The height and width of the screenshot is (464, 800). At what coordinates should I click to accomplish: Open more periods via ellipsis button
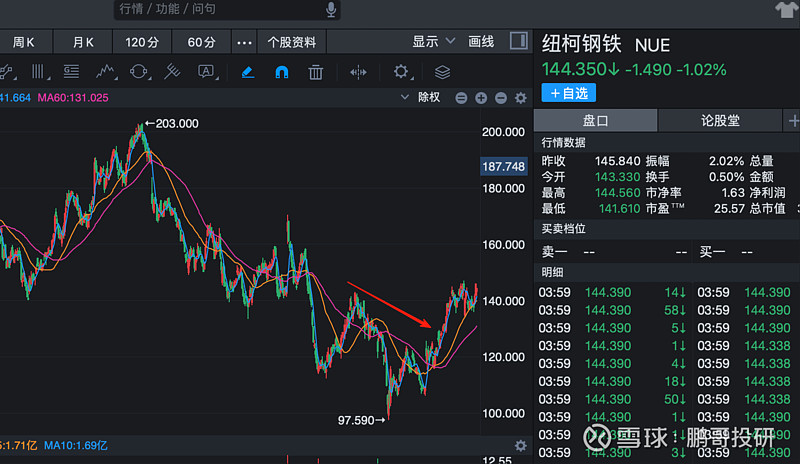point(244,42)
